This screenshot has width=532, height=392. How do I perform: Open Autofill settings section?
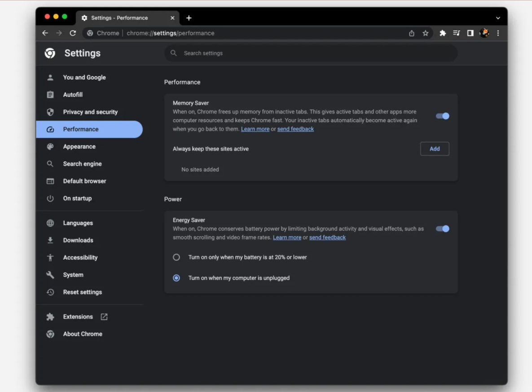pos(89,95)
